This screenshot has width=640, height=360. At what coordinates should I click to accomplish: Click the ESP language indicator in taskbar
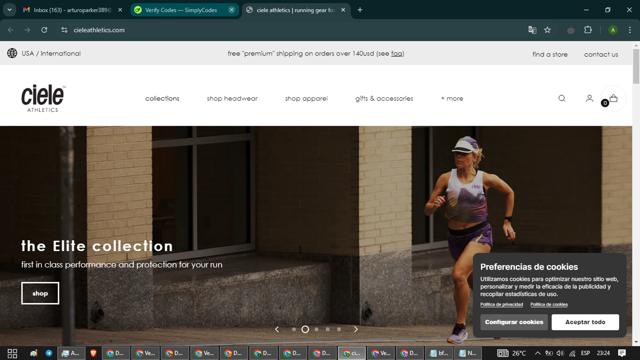pyautogui.click(x=586, y=353)
